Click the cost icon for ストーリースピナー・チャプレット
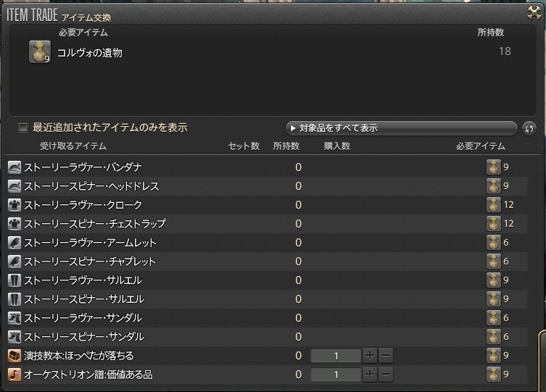This screenshot has height=392, width=546. click(x=494, y=262)
